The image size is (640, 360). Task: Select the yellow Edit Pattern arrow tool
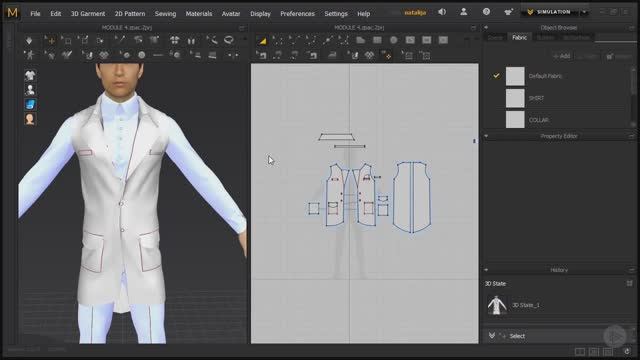point(262,40)
